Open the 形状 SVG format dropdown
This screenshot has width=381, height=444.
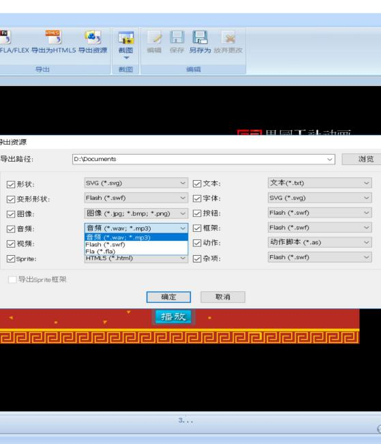pyautogui.click(x=136, y=183)
